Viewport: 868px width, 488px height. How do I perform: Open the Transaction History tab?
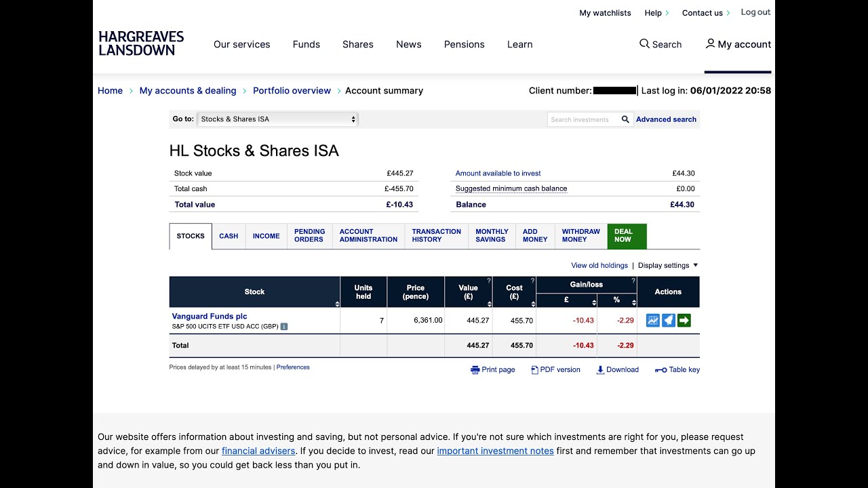[437, 236]
